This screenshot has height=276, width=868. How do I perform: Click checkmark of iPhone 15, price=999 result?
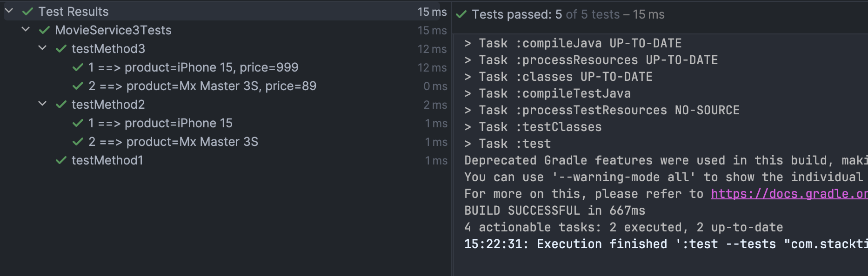pyautogui.click(x=78, y=67)
